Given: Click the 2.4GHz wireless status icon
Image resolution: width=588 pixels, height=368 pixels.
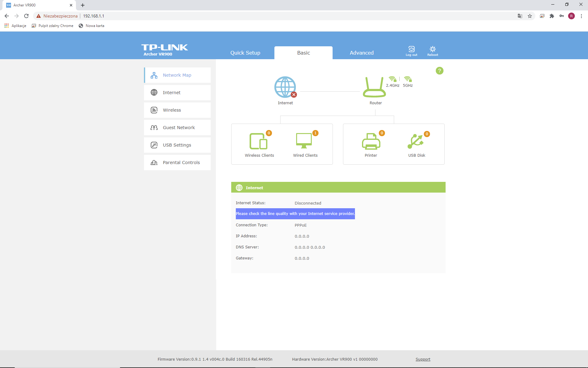Looking at the screenshot, I should (393, 79).
